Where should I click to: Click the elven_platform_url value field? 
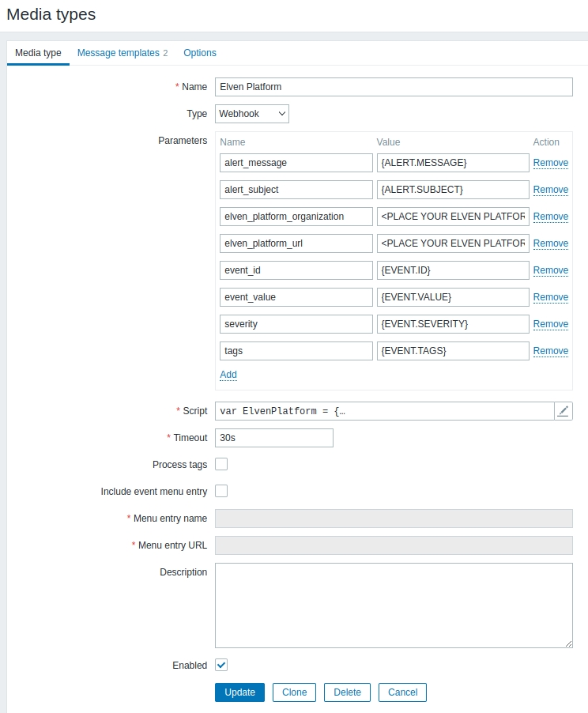point(452,243)
